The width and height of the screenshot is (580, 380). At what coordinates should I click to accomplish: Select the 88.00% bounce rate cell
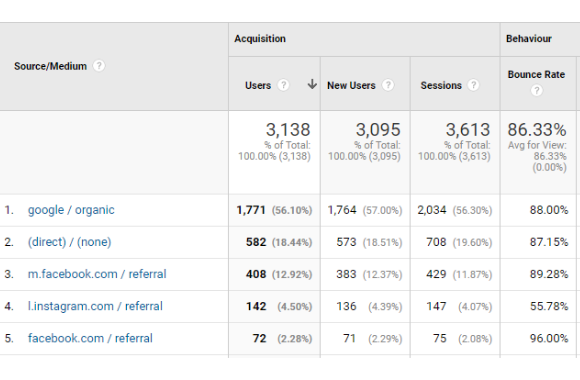[x=549, y=210]
